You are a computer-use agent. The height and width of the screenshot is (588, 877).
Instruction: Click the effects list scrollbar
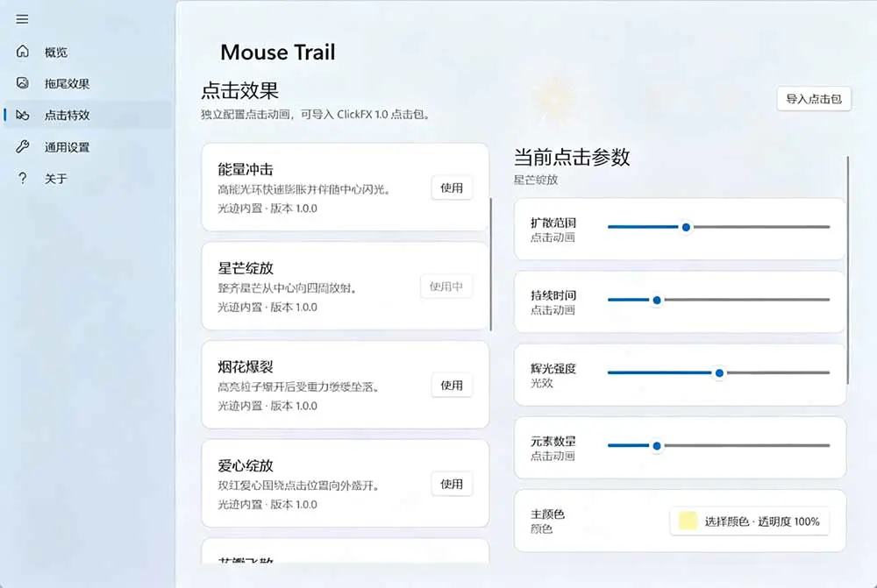490,265
